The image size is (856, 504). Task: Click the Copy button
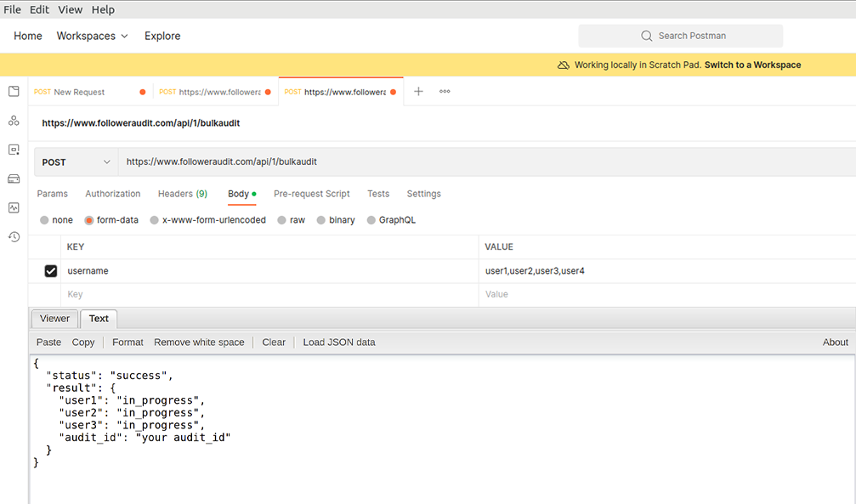click(x=83, y=343)
